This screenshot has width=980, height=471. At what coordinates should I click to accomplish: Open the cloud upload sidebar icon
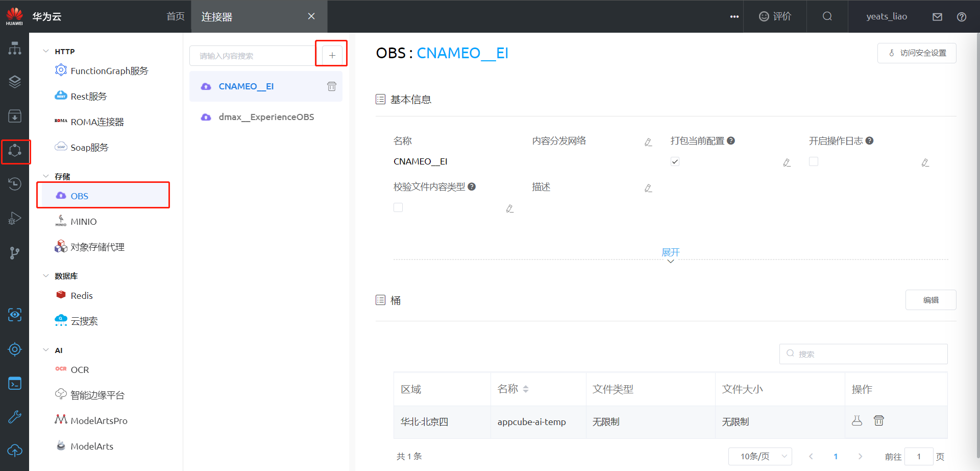(x=15, y=451)
